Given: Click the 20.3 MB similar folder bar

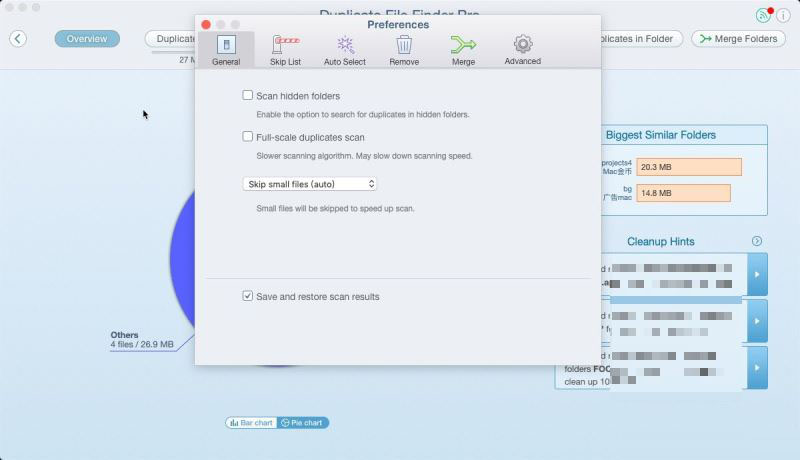Looking at the screenshot, I should (689, 167).
